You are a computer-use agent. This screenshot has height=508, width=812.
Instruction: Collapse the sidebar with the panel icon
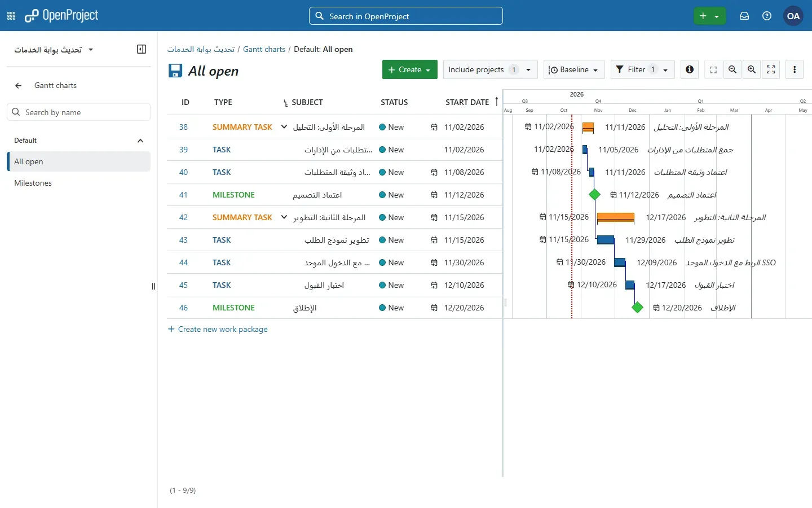tap(142, 49)
